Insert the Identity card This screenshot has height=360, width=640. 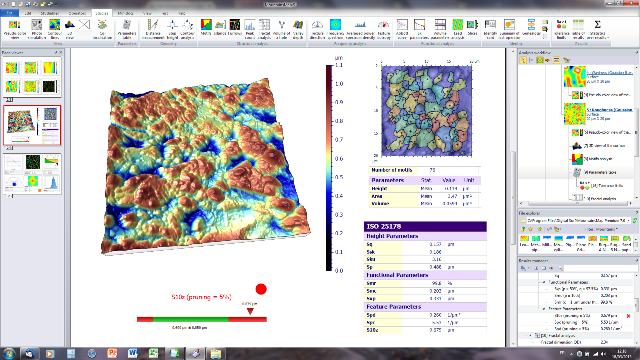pos(490,29)
